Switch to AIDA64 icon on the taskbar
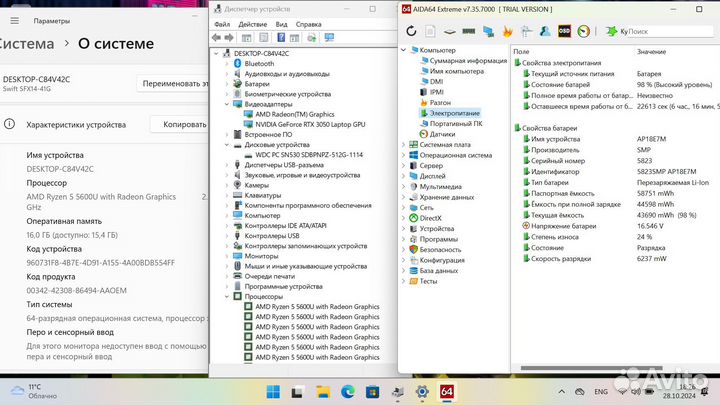 tap(447, 392)
